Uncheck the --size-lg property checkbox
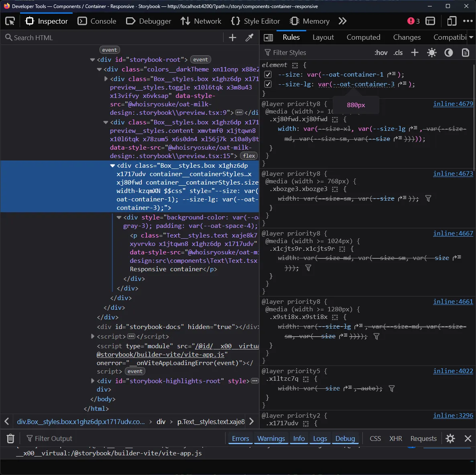The image size is (476, 475). coord(268,84)
